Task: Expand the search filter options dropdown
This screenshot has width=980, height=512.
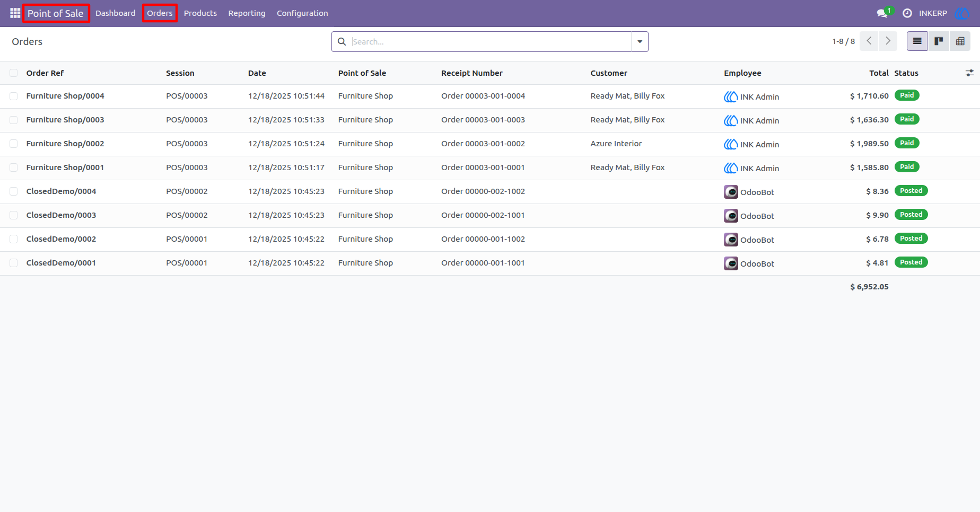Action: pos(640,41)
